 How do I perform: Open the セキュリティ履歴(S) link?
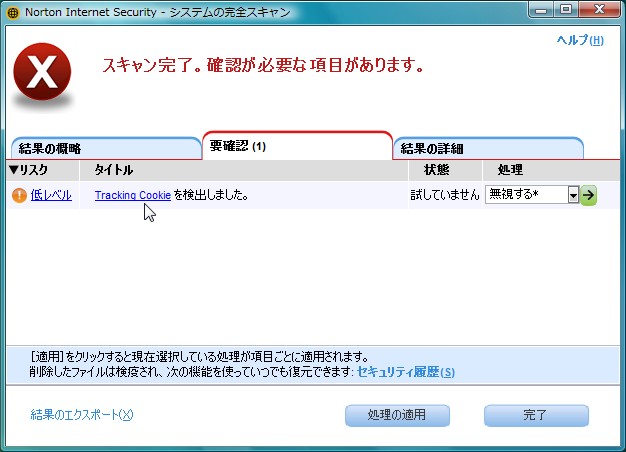(x=406, y=372)
